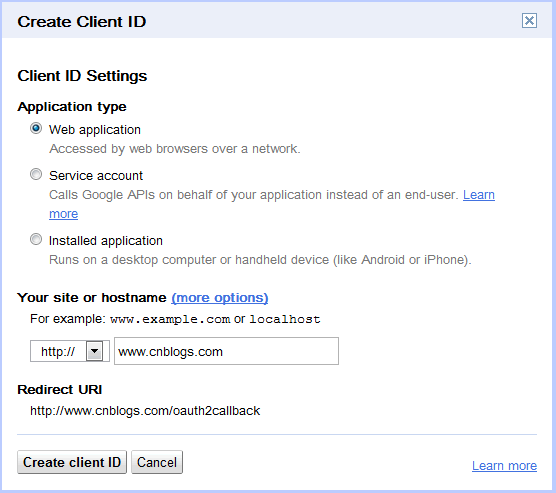
Task: Open the (more options) link
Action: point(220,298)
